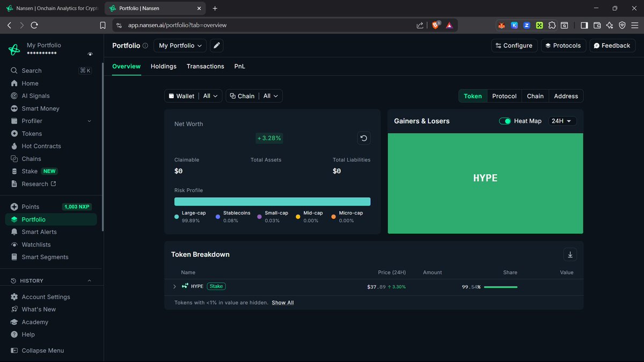Screen dimensions: 644x362
Task: Bookmark this page in the browser
Action: (103, 25)
